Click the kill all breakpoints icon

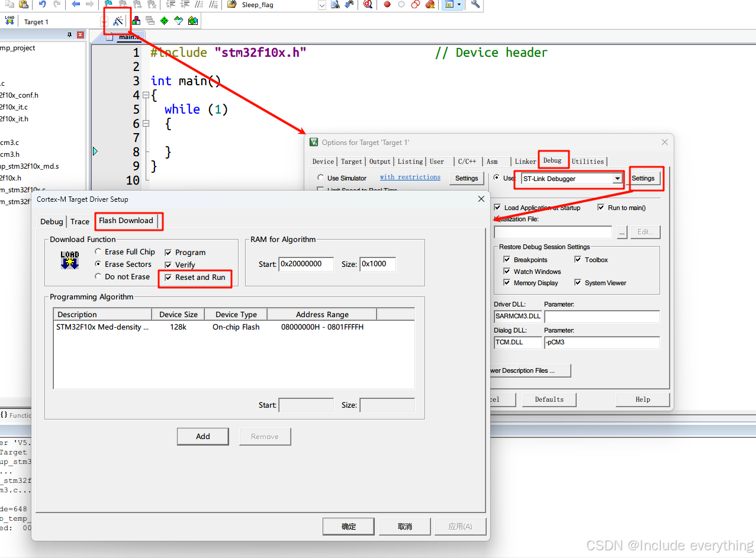[430, 5]
